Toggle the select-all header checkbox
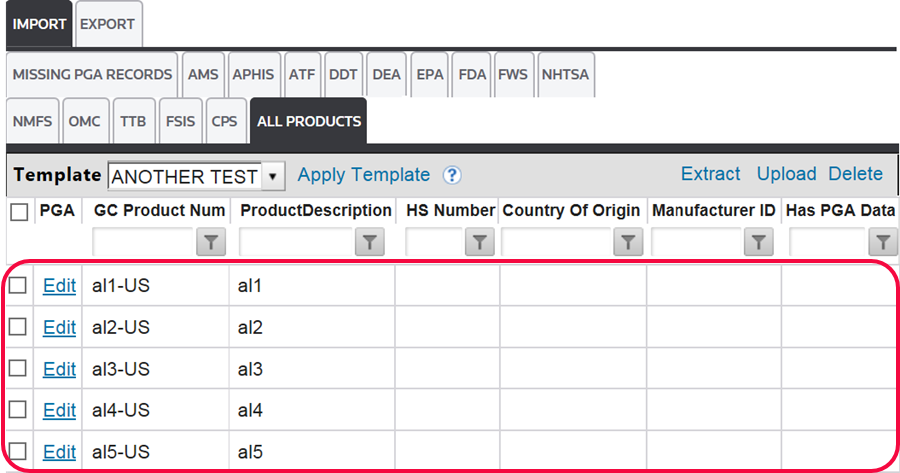900x473 pixels. 19,211
